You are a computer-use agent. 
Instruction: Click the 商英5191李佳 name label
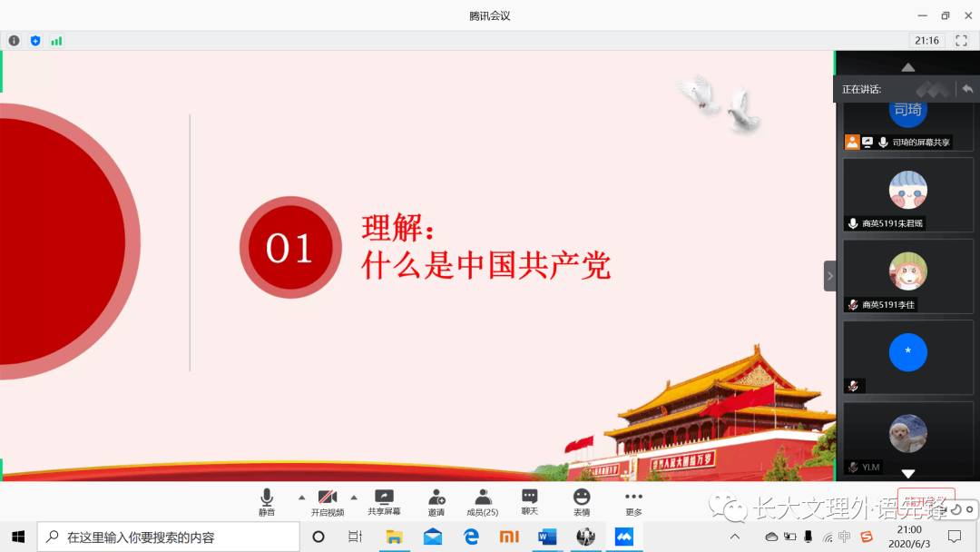click(888, 304)
